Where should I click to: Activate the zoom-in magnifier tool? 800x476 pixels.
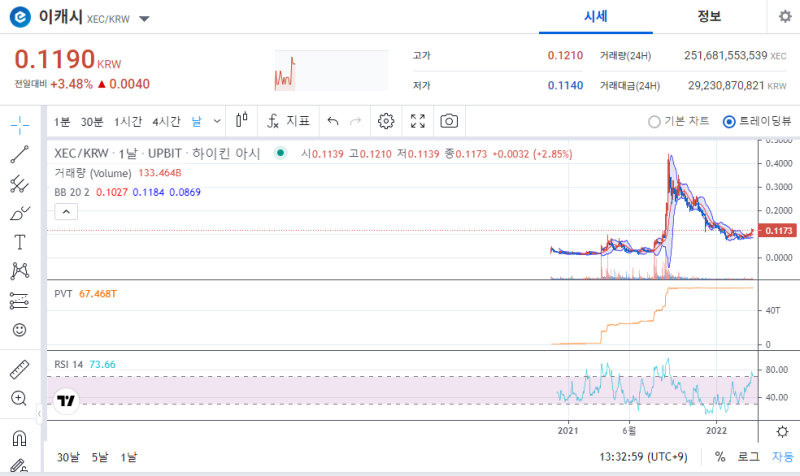tap(19, 398)
